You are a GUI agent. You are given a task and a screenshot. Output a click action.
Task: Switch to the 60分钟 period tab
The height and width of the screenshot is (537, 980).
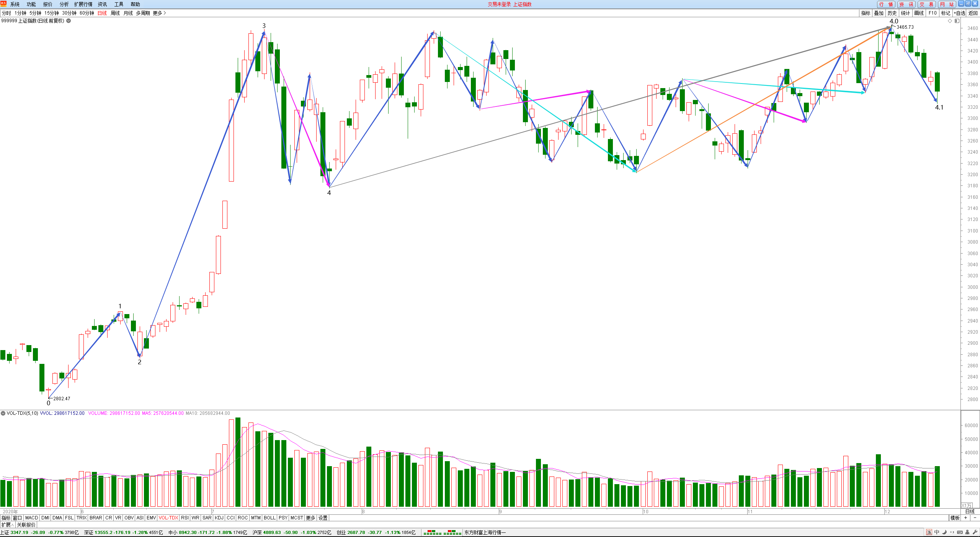(87, 13)
